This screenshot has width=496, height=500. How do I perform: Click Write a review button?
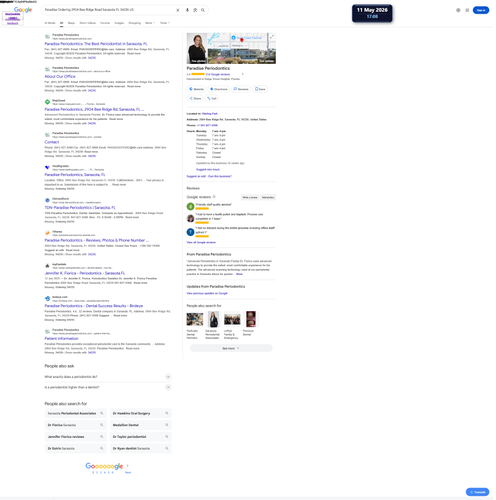250,197
